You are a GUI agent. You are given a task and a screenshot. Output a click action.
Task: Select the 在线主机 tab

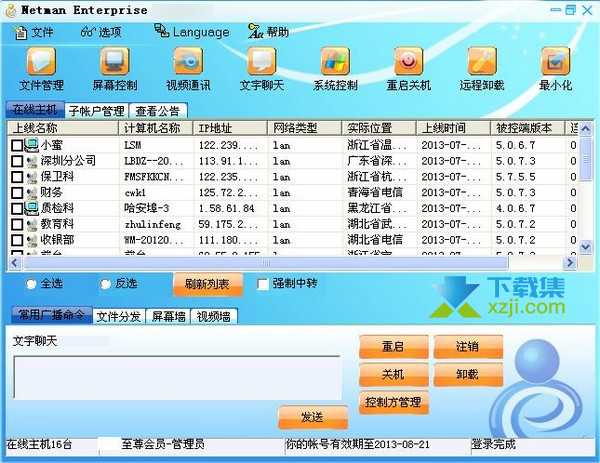(35, 110)
